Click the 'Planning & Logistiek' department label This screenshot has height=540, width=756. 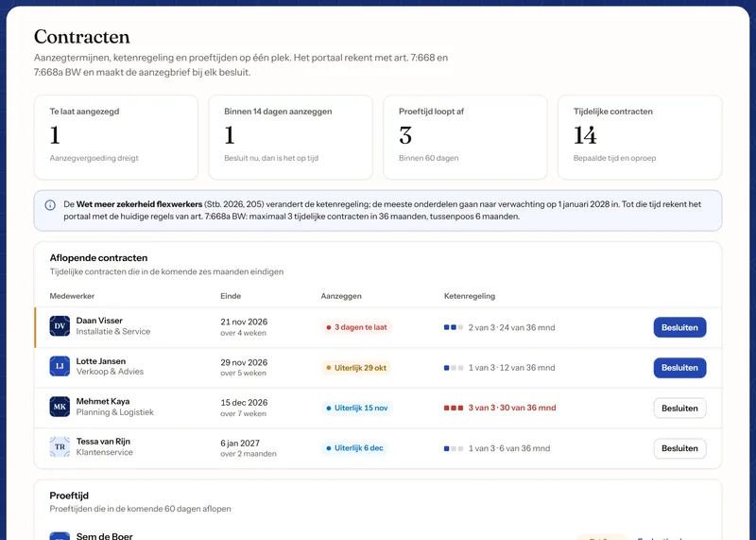114,412
